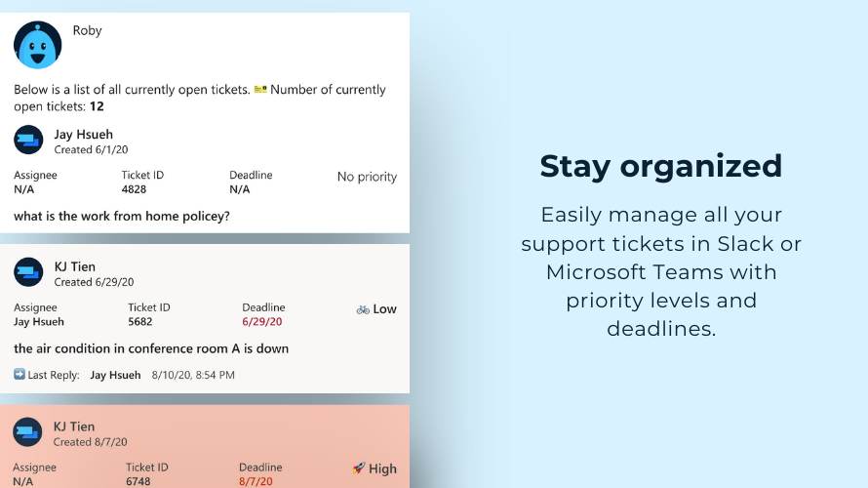The image size is (868, 488).
Task: Click the red 6/29/20 deadline date
Action: point(261,322)
